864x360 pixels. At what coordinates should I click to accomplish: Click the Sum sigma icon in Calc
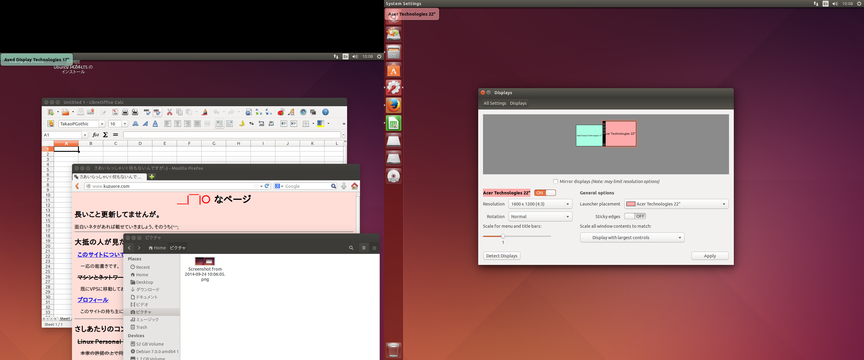pyautogui.click(x=105, y=135)
